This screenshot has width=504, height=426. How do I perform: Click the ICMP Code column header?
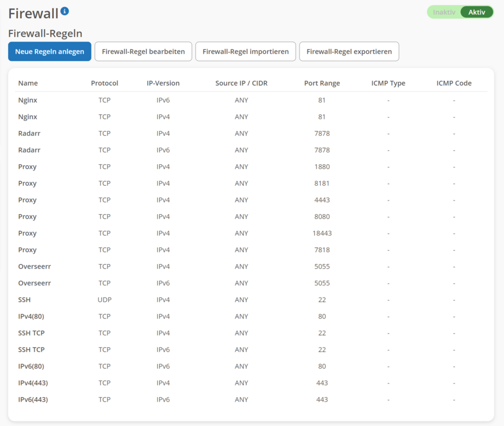[454, 83]
